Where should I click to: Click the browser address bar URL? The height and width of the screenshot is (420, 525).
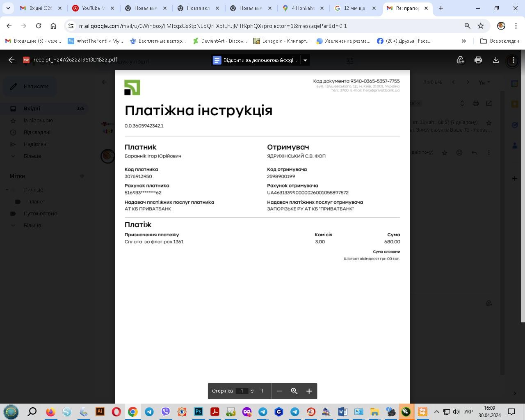pyautogui.click(x=213, y=26)
